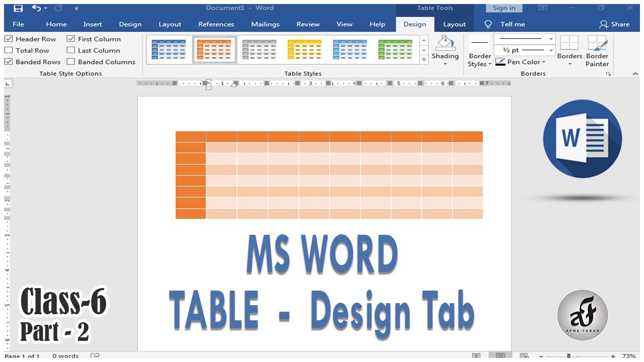The width and height of the screenshot is (644, 362).
Task: Click zoom out minus button
Action: click(x=541, y=356)
